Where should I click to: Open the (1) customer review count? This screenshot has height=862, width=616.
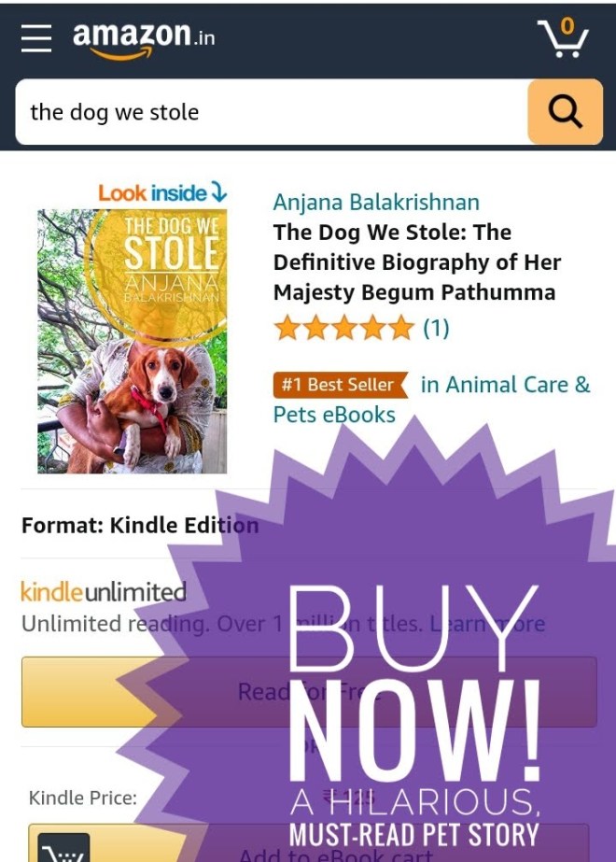(x=436, y=328)
